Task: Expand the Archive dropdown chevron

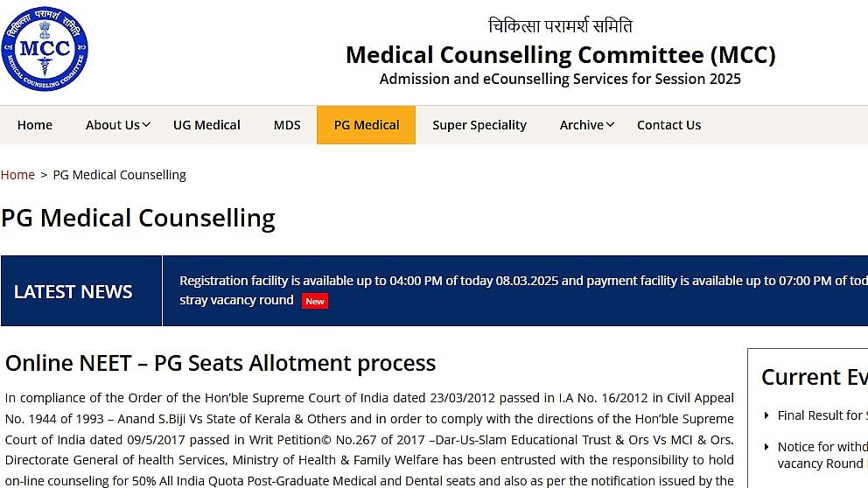Action: click(x=610, y=125)
